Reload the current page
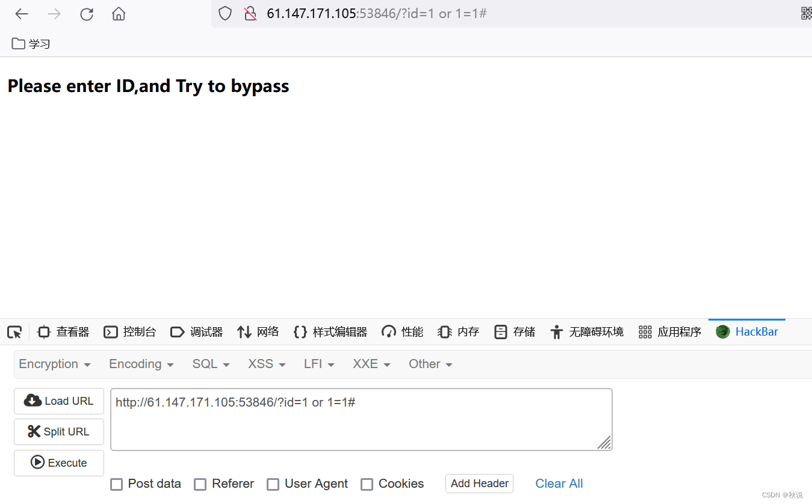This screenshot has width=812, height=504. pyautogui.click(x=87, y=14)
